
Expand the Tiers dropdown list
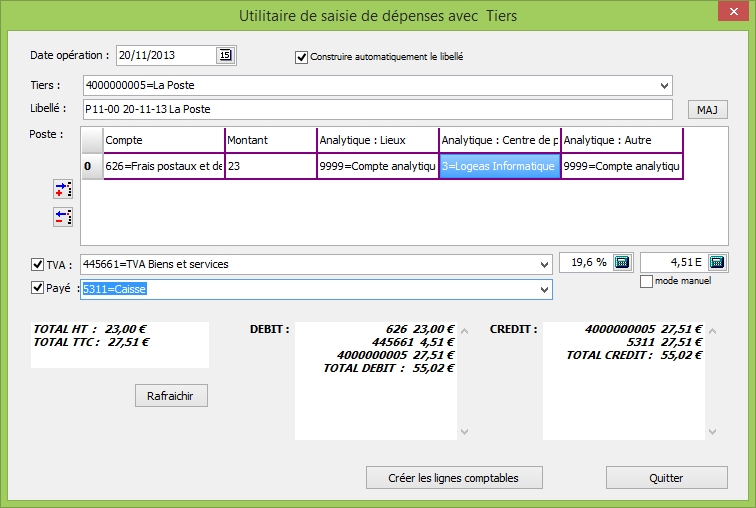tap(664, 86)
